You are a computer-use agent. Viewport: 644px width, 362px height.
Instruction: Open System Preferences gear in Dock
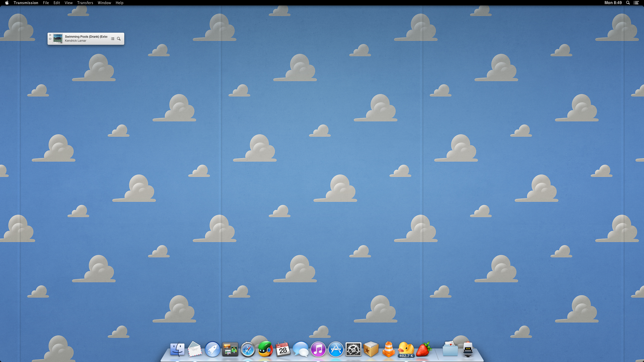click(353, 349)
